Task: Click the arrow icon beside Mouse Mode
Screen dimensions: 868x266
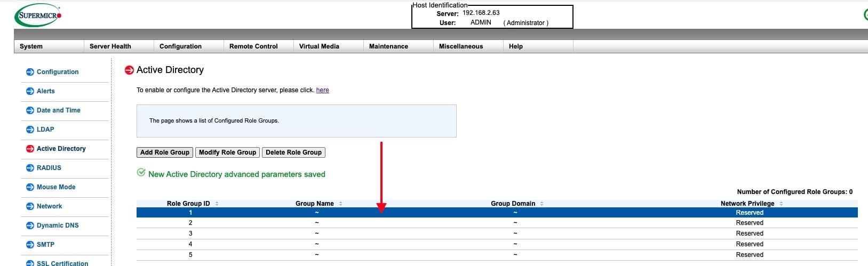Action: point(30,187)
